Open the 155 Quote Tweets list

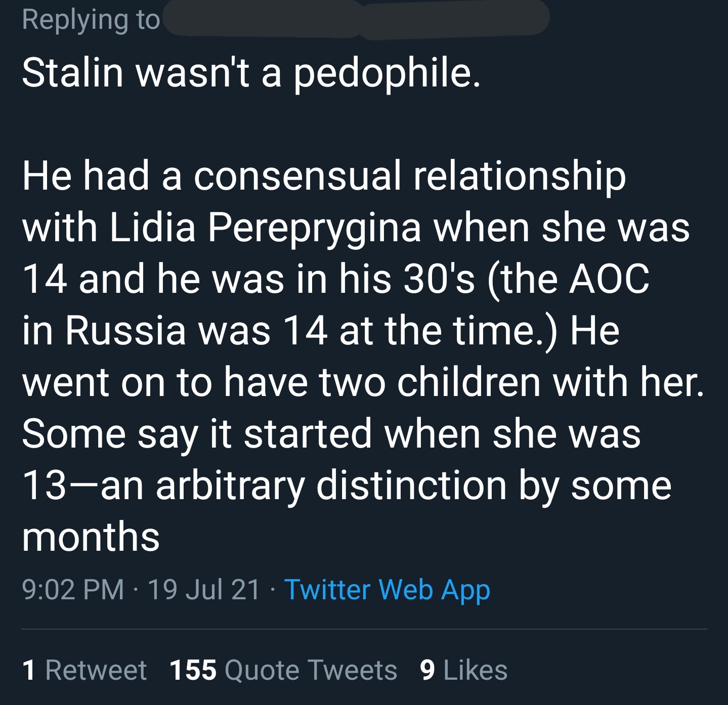click(x=283, y=670)
